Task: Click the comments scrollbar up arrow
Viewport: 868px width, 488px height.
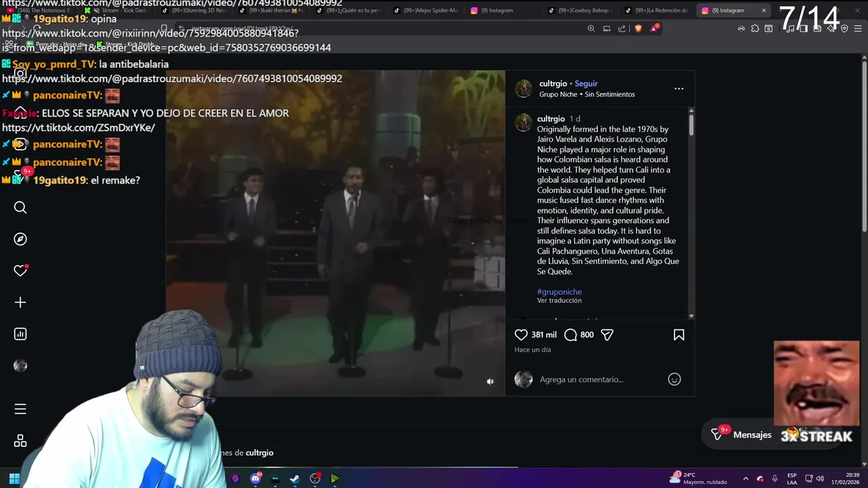Action: point(691,110)
